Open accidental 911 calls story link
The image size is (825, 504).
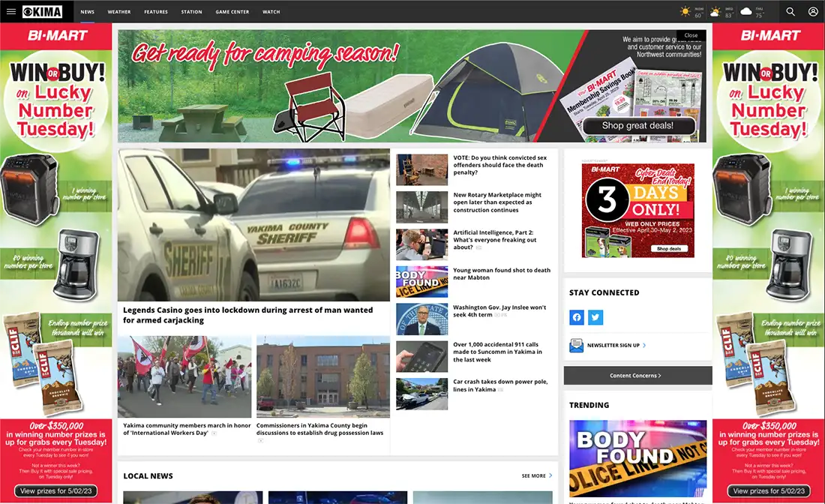[497, 352]
